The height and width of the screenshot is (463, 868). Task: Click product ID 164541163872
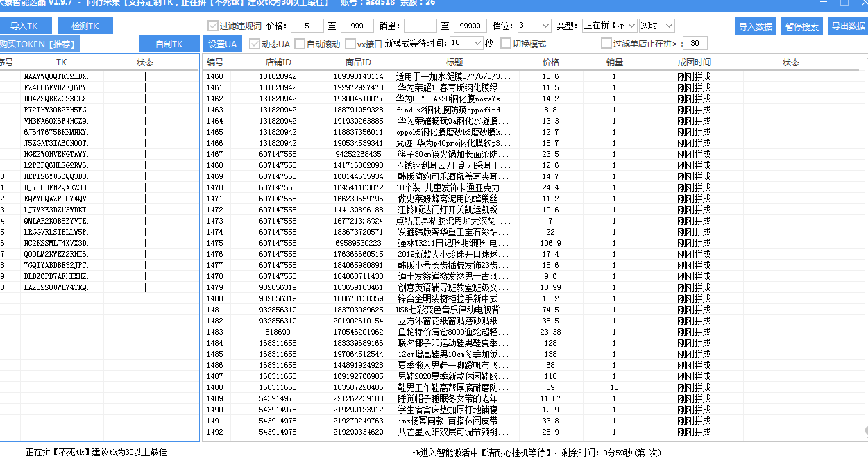tap(358, 187)
